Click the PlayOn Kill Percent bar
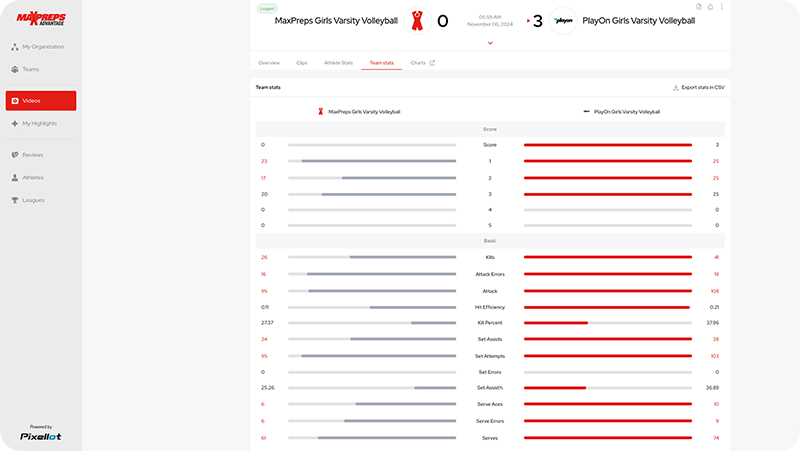800x451 pixels. click(608, 323)
